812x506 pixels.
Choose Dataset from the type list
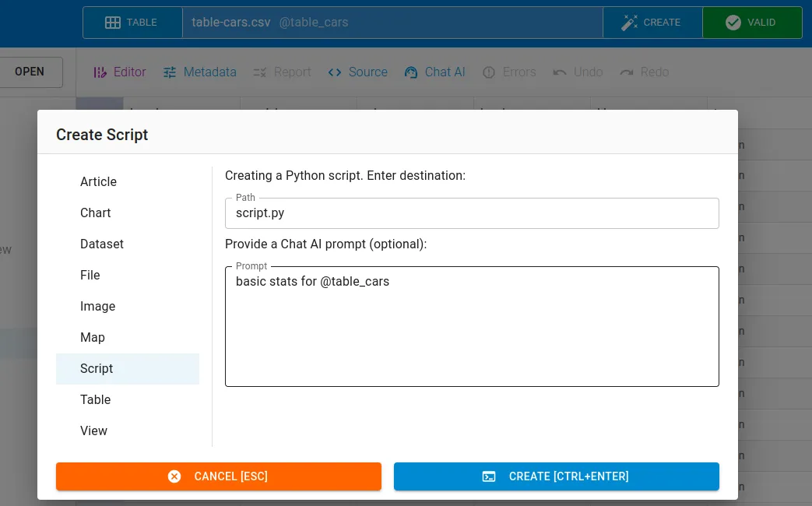pyautogui.click(x=102, y=244)
